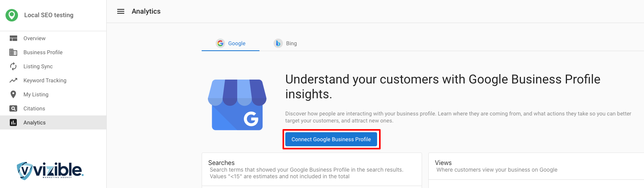Click the Citations search icon
Viewport: 644px width, 188px height.
point(13,108)
